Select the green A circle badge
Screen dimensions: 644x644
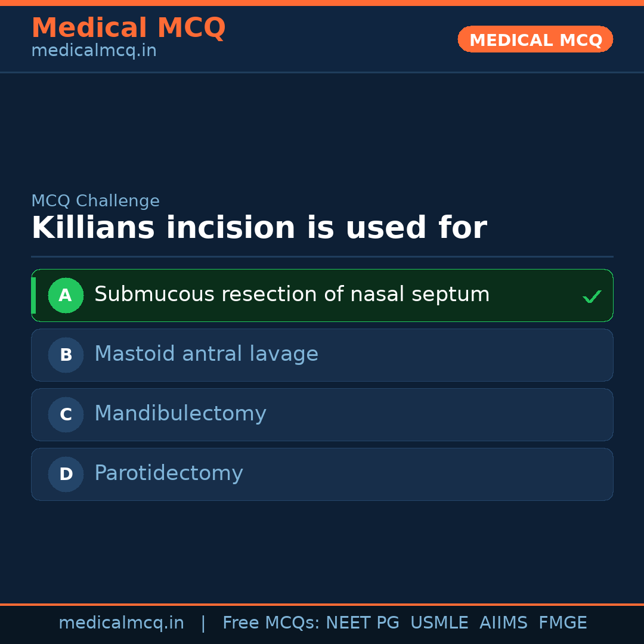click(66, 295)
